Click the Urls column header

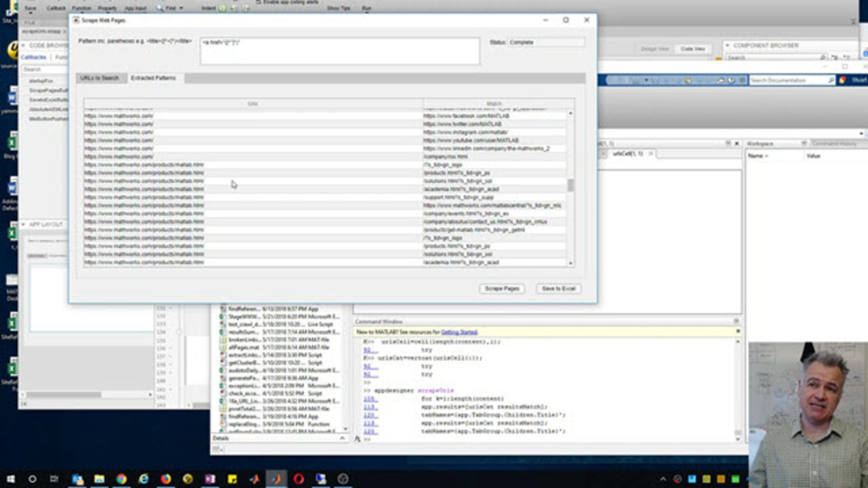point(253,104)
